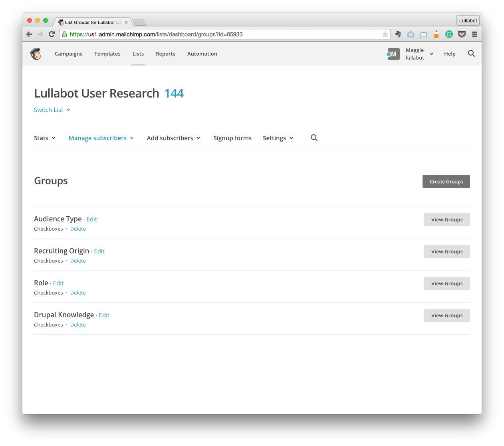Click the browser forward arrow
The width and height of the screenshot is (504, 446).
40,34
